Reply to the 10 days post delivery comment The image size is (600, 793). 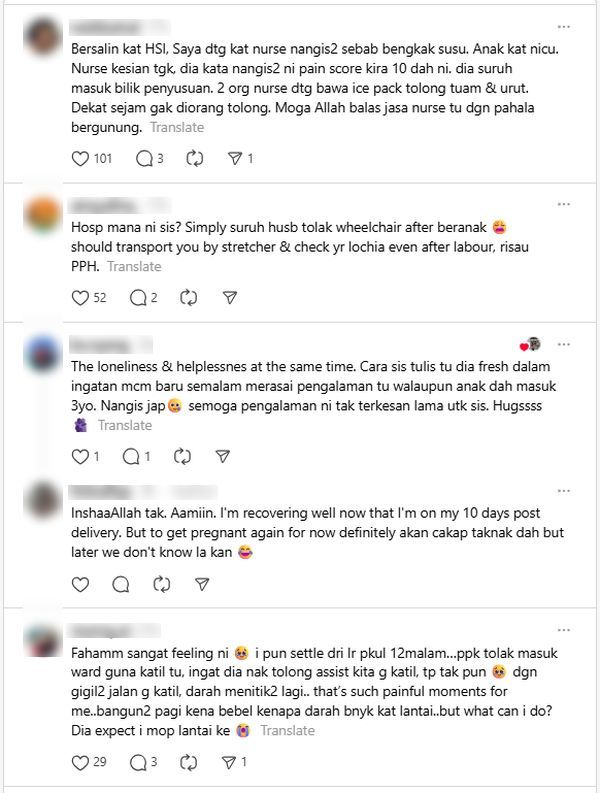click(121, 585)
